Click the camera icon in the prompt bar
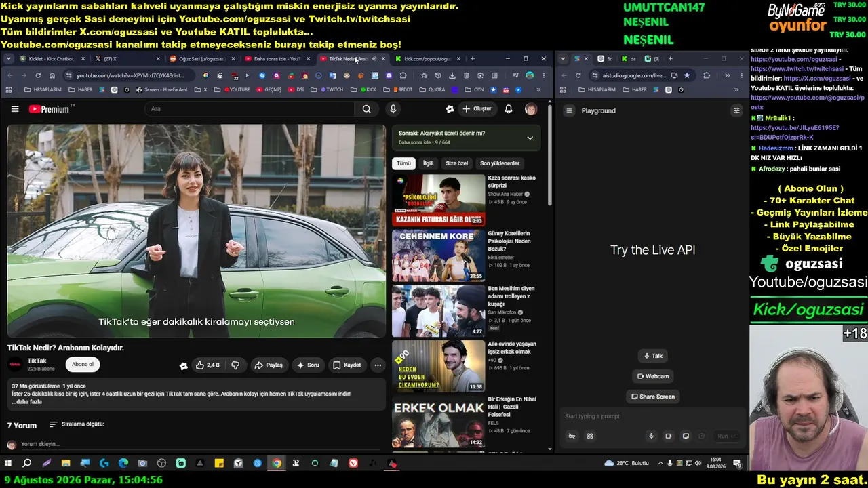 point(668,436)
